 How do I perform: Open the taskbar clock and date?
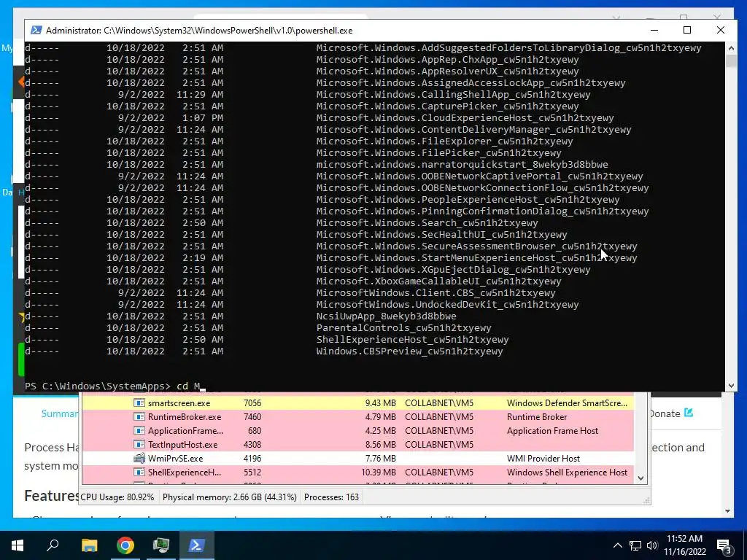(x=684, y=545)
